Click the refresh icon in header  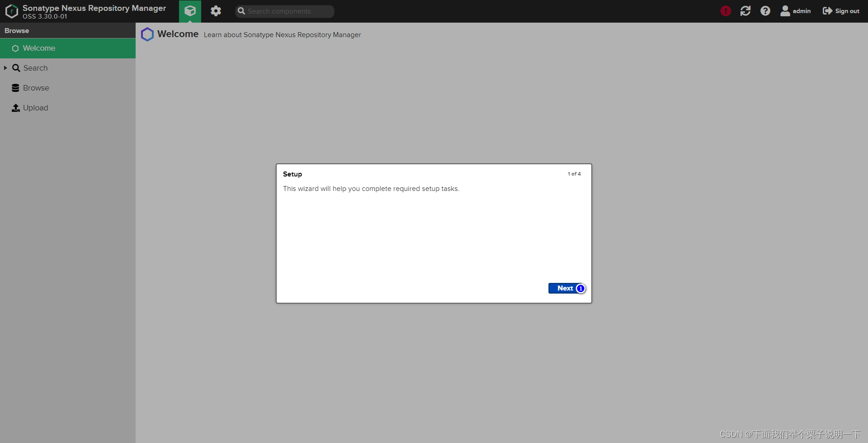click(745, 11)
